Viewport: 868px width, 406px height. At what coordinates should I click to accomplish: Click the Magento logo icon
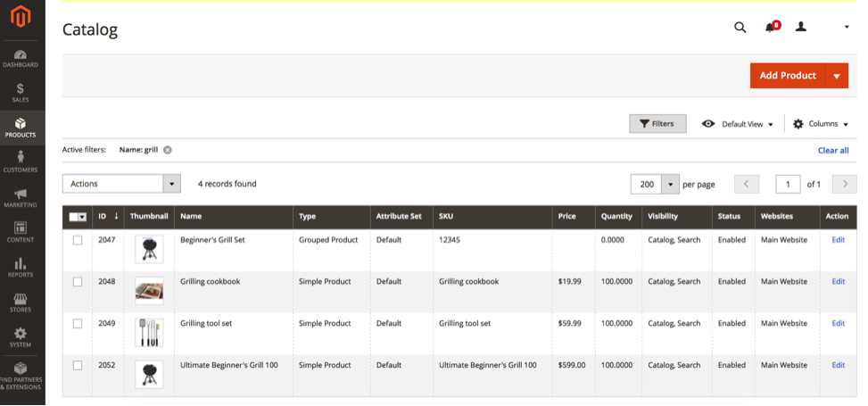point(20,17)
